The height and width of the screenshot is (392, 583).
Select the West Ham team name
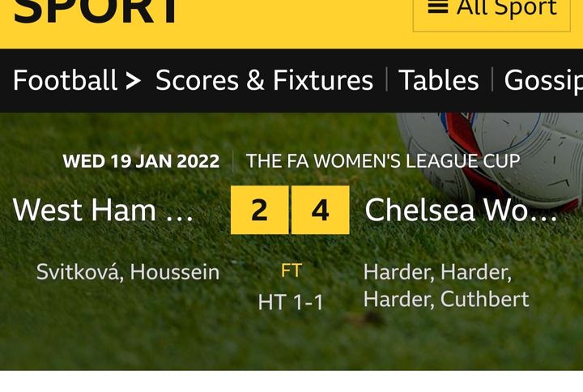click(x=103, y=210)
